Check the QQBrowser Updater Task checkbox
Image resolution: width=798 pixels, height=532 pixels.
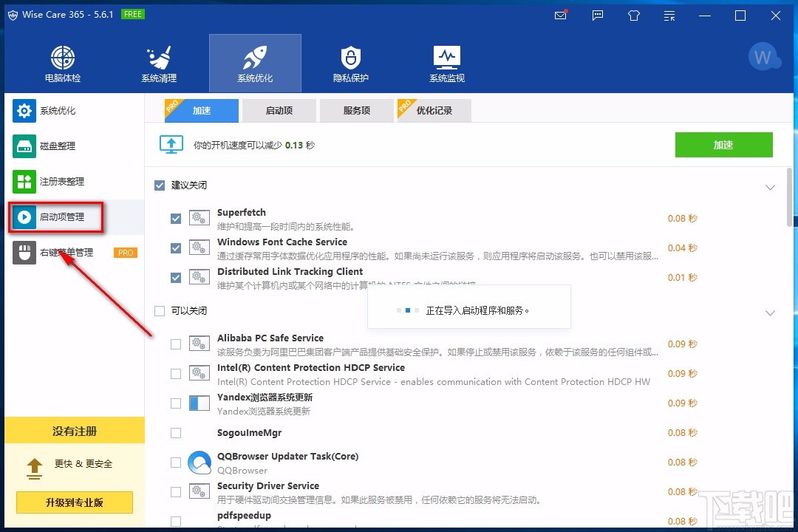click(176, 463)
